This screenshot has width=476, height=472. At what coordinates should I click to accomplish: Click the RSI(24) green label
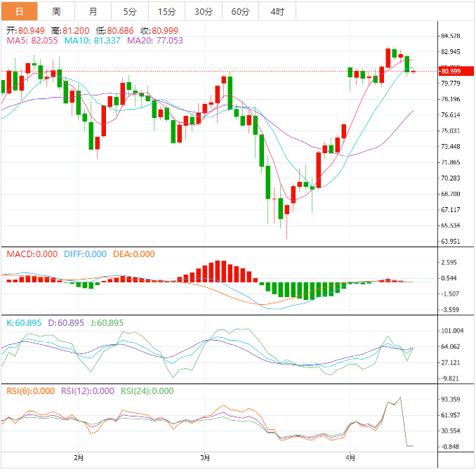(147, 391)
